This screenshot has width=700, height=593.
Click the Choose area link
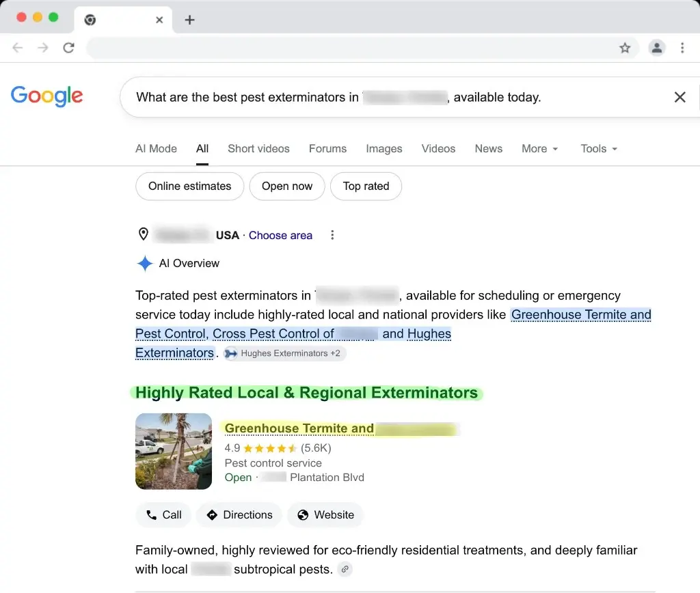point(280,235)
